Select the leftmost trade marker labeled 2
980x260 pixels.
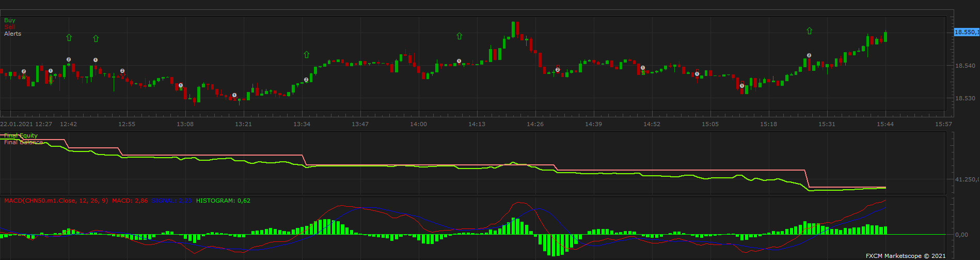pyautogui.click(x=24, y=71)
